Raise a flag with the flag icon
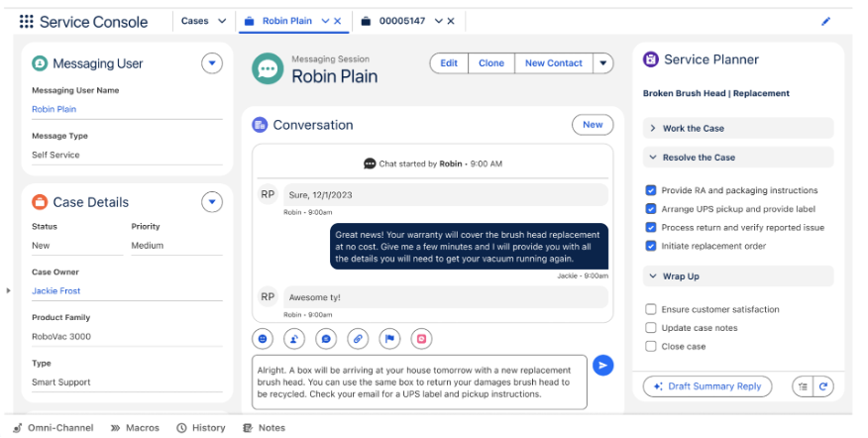Screen dimensions: 868x438 coord(389,339)
